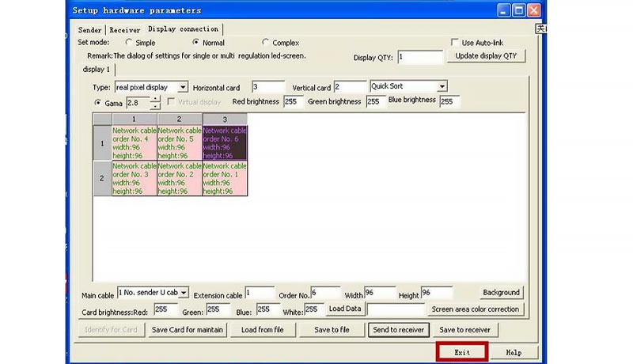This screenshot has width=633, height=364.
Task: Click Card brightness Green field
Action: click(x=218, y=309)
